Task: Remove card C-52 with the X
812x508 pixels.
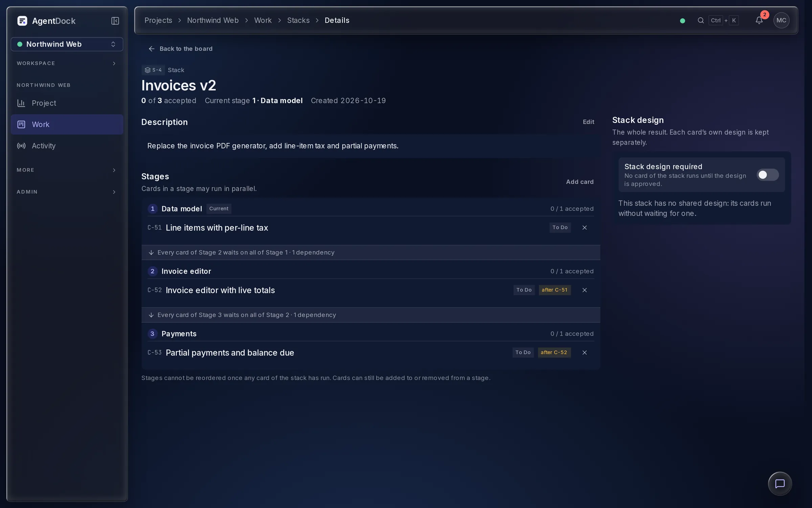Action: (x=584, y=290)
